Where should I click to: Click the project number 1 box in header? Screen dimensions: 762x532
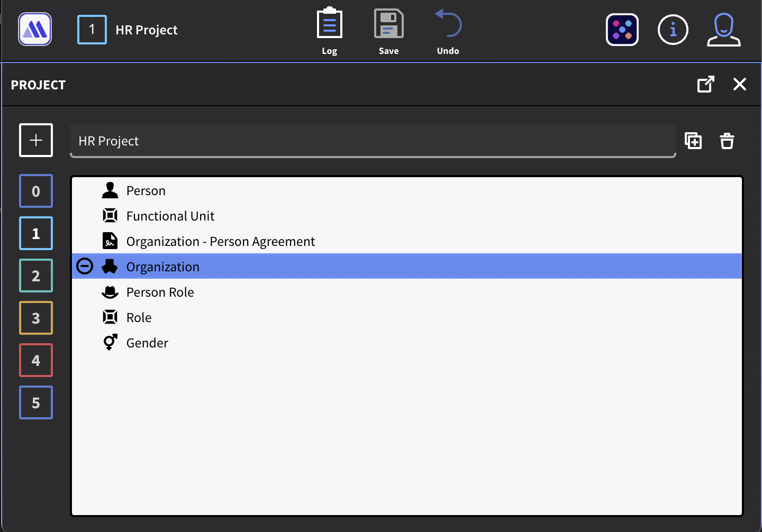(x=92, y=30)
